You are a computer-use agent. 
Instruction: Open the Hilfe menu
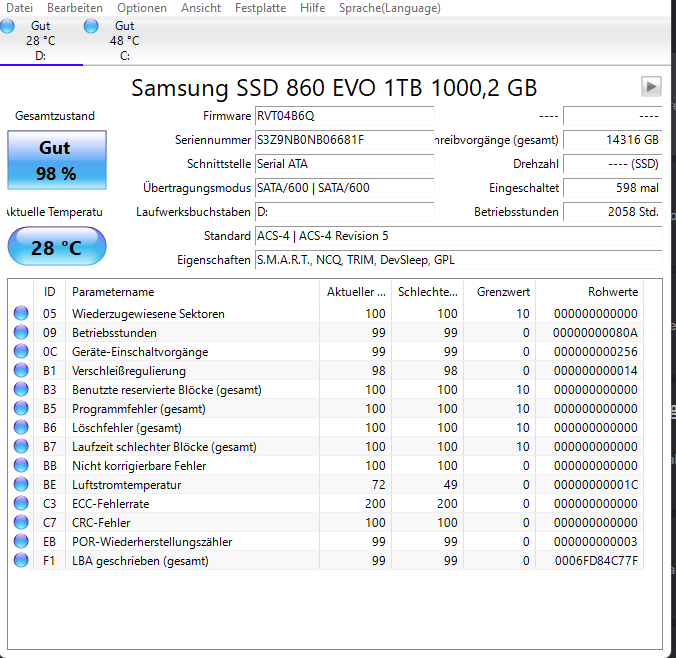point(313,8)
